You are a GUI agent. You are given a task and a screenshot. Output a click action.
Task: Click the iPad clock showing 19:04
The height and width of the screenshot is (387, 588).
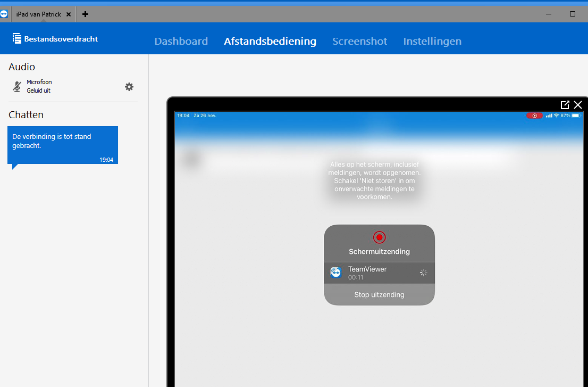pos(183,116)
